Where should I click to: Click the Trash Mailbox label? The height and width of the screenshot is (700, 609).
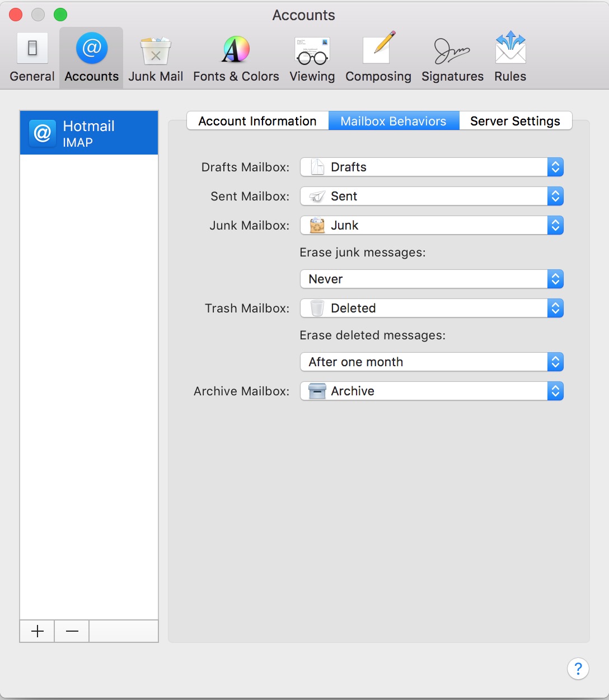tap(247, 308)
